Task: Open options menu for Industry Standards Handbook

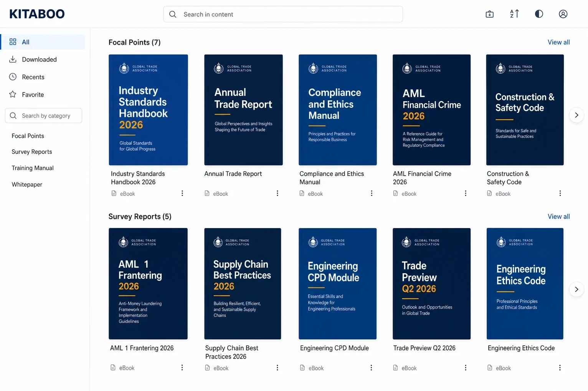Action: point(182,194)
